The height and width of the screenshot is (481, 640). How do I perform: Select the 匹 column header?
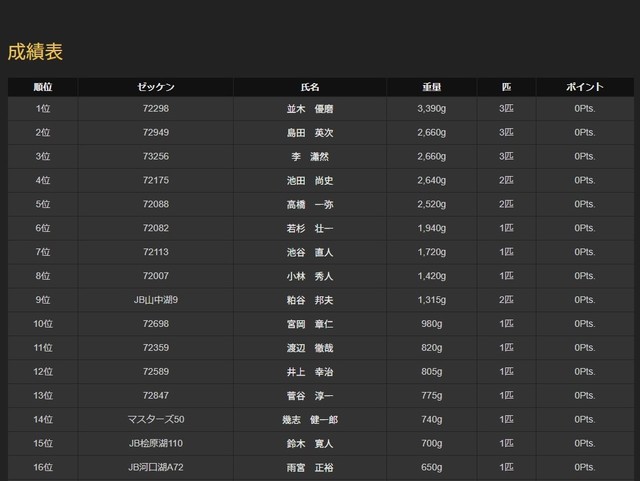506,88
